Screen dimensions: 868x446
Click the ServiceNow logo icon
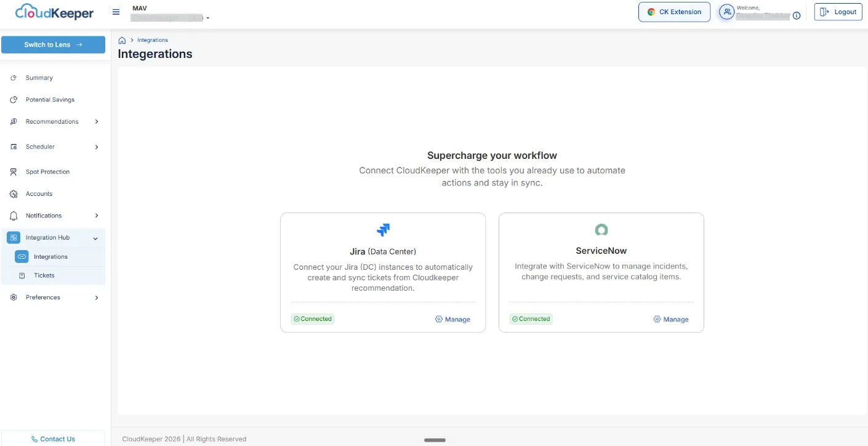point(601,230)
